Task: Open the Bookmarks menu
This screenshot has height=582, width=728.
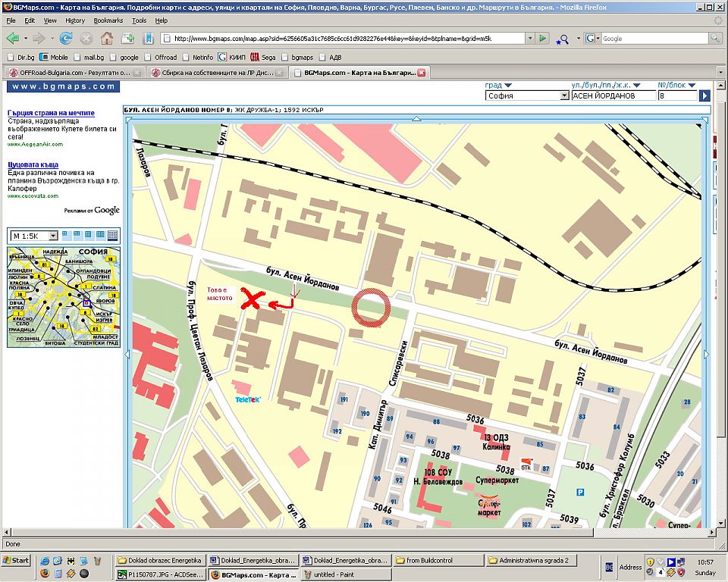Action: pyautogui.click(x=108, y=20)
